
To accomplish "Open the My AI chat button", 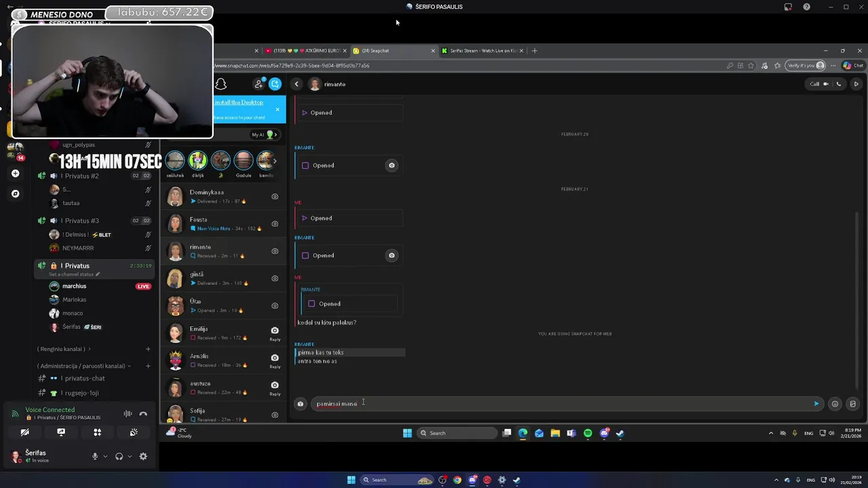I will (264, 134).
